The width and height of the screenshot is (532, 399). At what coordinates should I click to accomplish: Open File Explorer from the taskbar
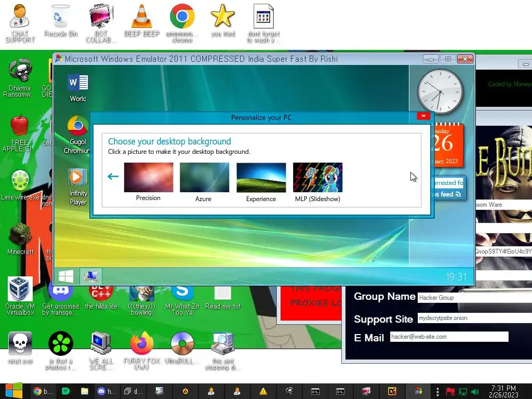point(85,391)
